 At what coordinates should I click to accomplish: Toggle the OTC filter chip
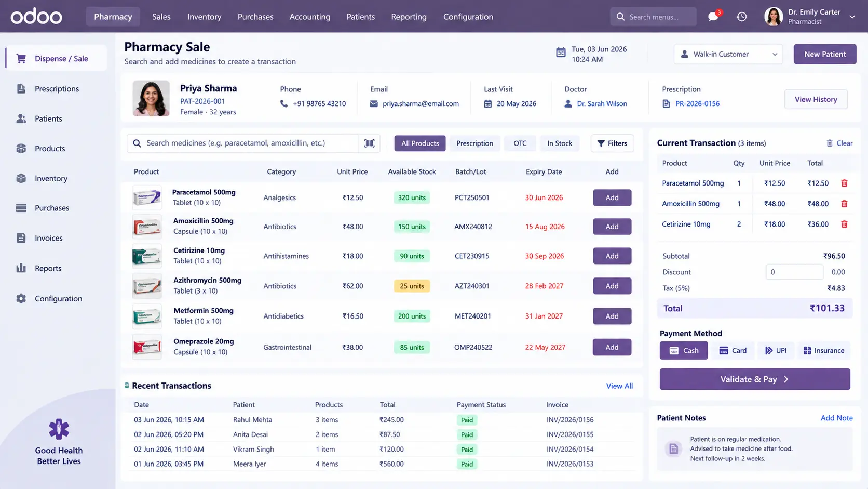(x=520, y=143)
